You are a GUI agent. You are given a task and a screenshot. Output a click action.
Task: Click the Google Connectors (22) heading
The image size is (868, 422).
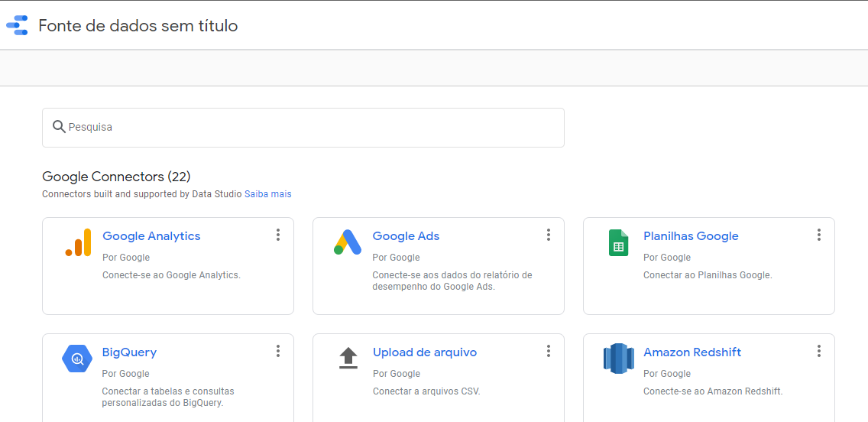click(116, 177)
